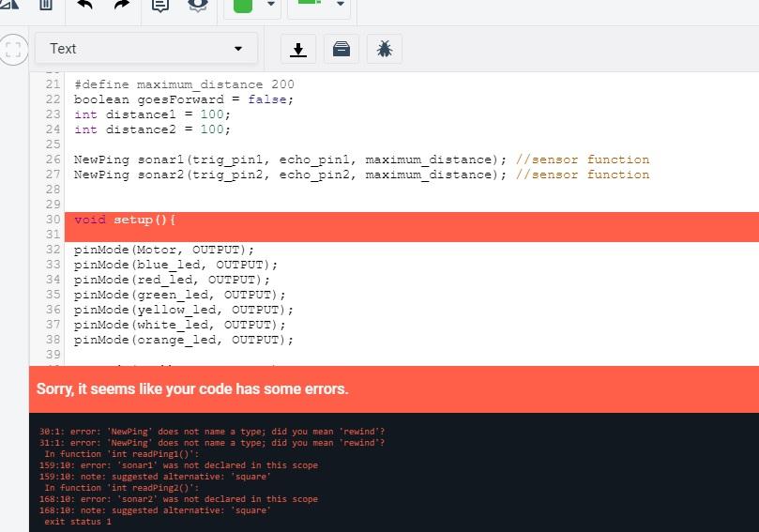Toggle the notes visibility eye icon
This screenshot has height=532, width=759.
coord(198,5)
